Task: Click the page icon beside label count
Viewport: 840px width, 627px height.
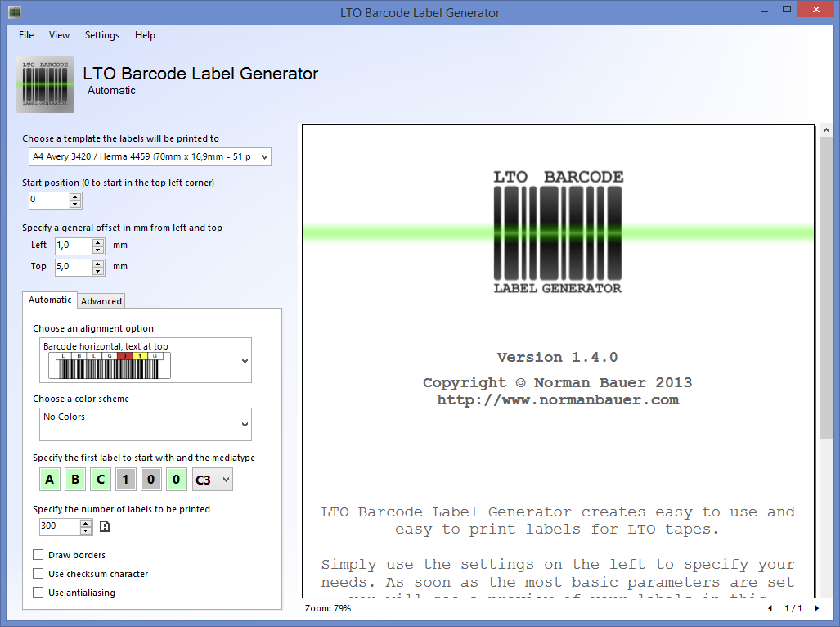Action: pos(105,526)
